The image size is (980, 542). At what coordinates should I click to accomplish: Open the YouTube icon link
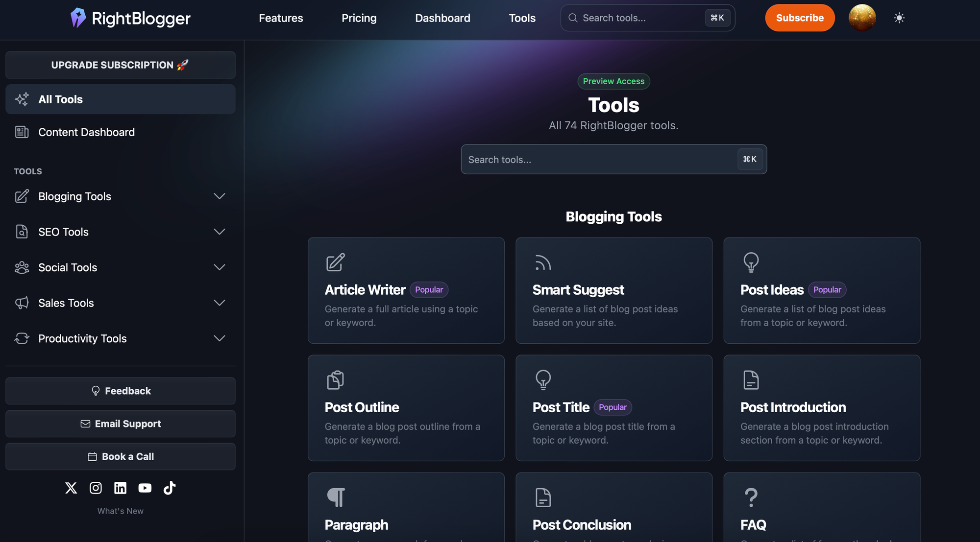(x=145, y=488)
